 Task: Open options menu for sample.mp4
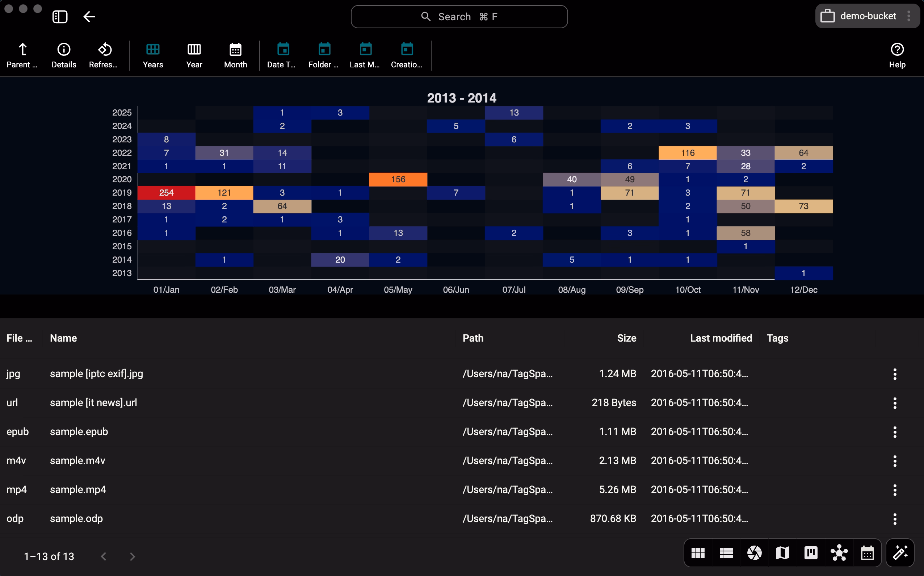(x=894, y=489)
